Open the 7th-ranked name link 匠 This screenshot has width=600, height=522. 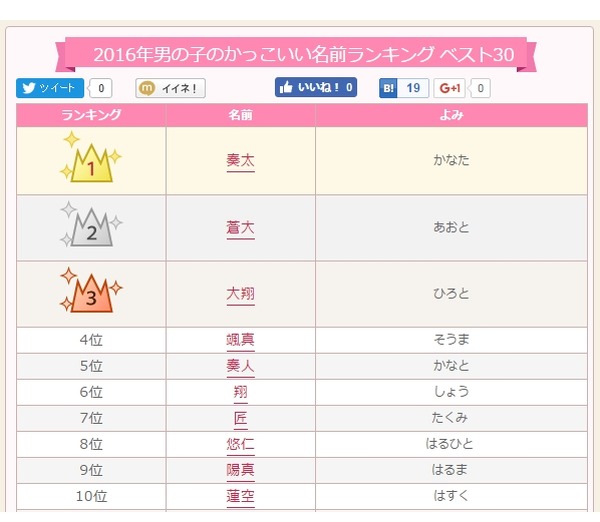tap(241, 417)
